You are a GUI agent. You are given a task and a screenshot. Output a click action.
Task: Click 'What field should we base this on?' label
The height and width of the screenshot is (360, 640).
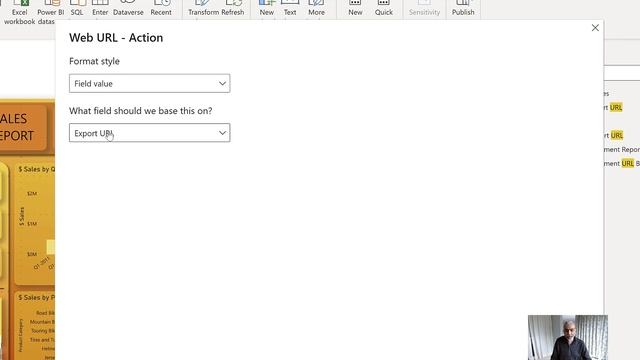[x=140, y=111]
